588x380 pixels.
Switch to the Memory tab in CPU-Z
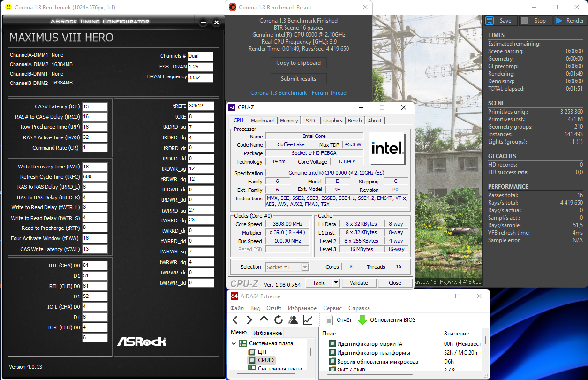click(289, 121)
